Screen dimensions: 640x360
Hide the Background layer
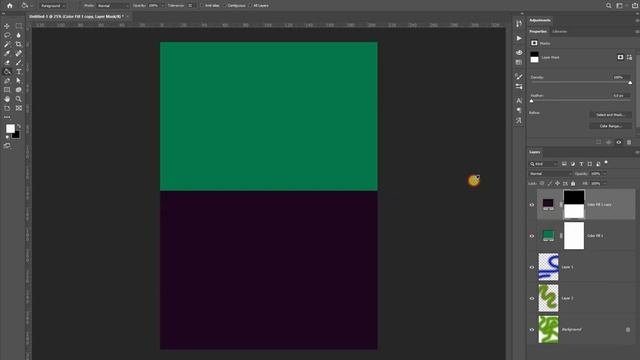532,330
